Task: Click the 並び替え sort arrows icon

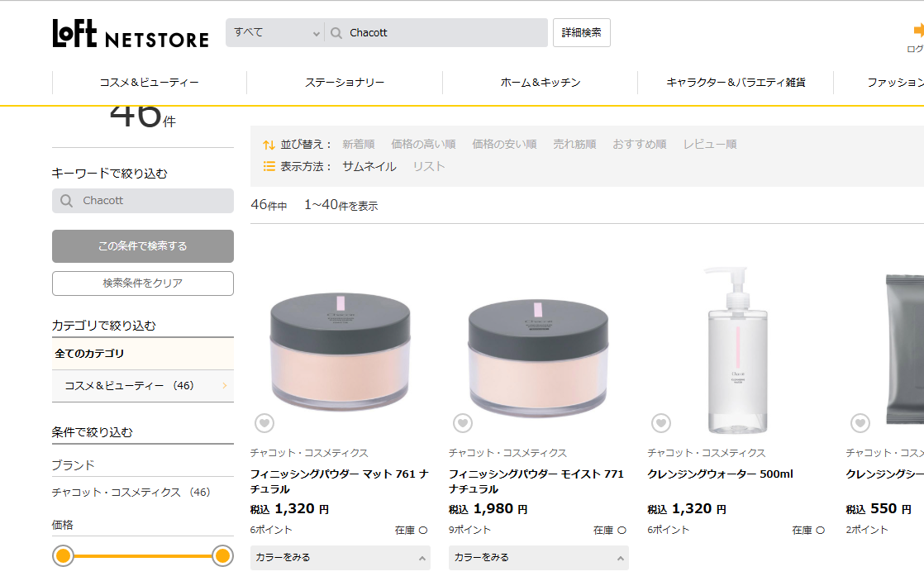Action: coord(269,145)
